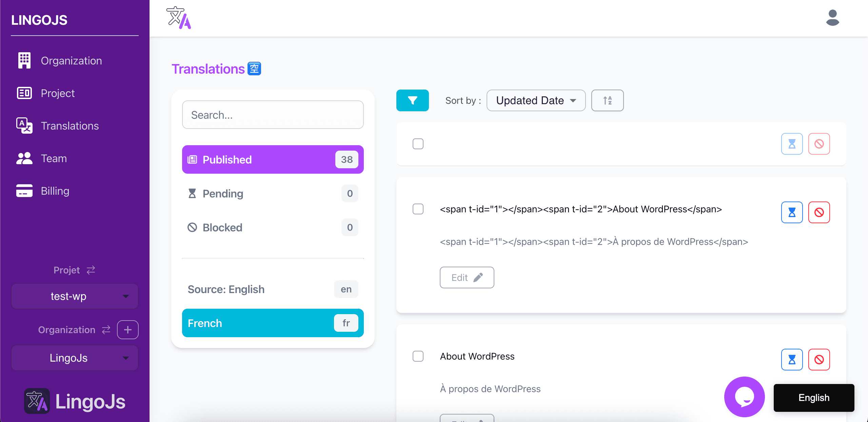868x422 pixels.
Task: Click the add organization plus icon
Action: 127,330
